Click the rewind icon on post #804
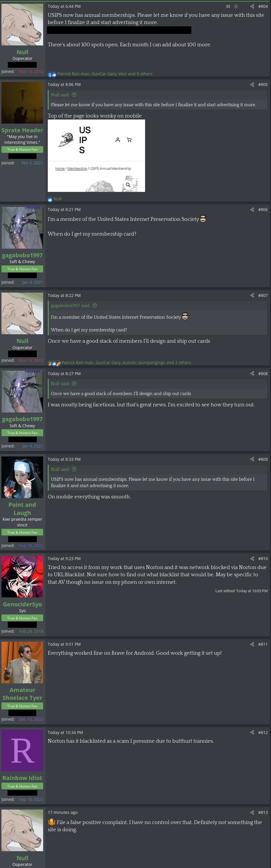Viewport: 271px width, 868px height. pyautogui.click(x=228, y=6)
